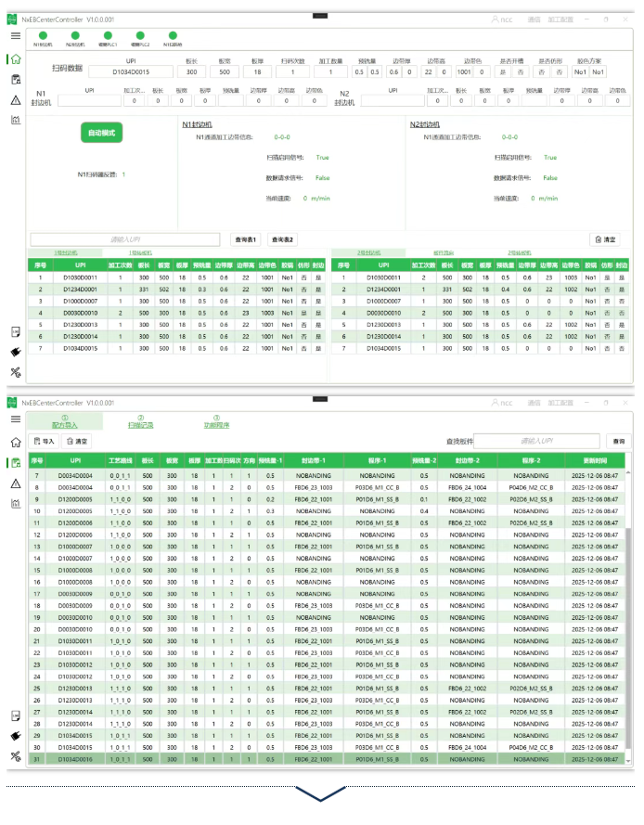644x825 pixels.
Task: Click the scan-data list icon in lower sidebar
Action: tap(15, 462)
